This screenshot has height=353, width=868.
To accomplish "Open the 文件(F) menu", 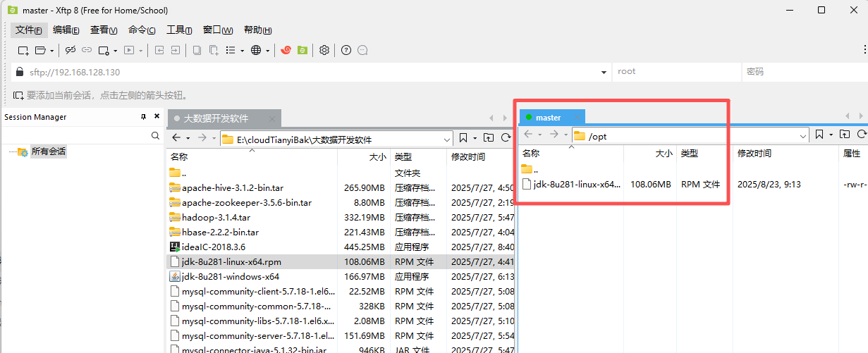I will (x=29, y=30).
